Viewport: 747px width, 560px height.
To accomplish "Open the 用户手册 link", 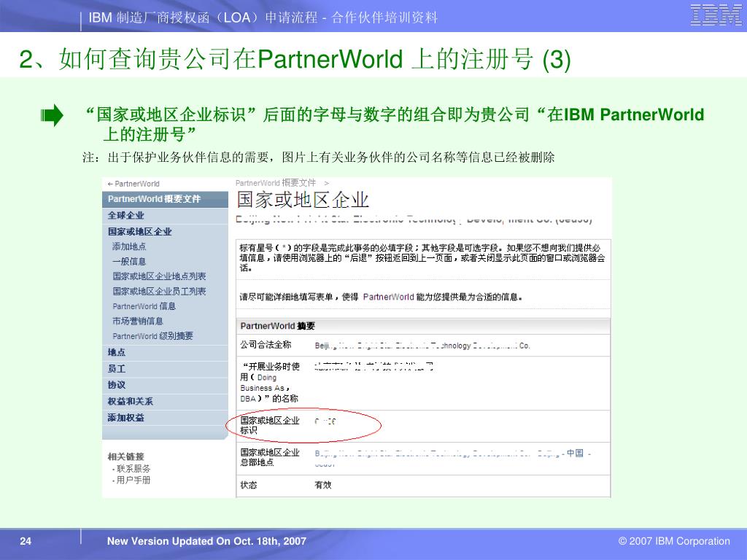I will 133,481.
